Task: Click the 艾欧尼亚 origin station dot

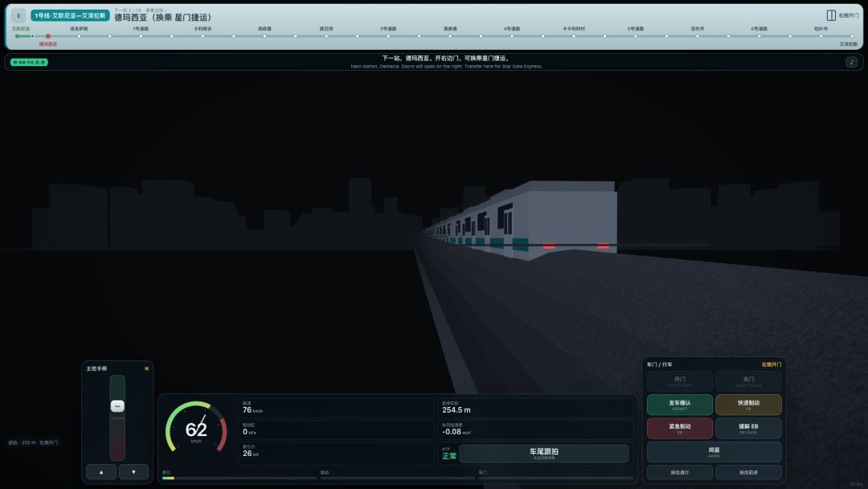Action: (17, 36)
